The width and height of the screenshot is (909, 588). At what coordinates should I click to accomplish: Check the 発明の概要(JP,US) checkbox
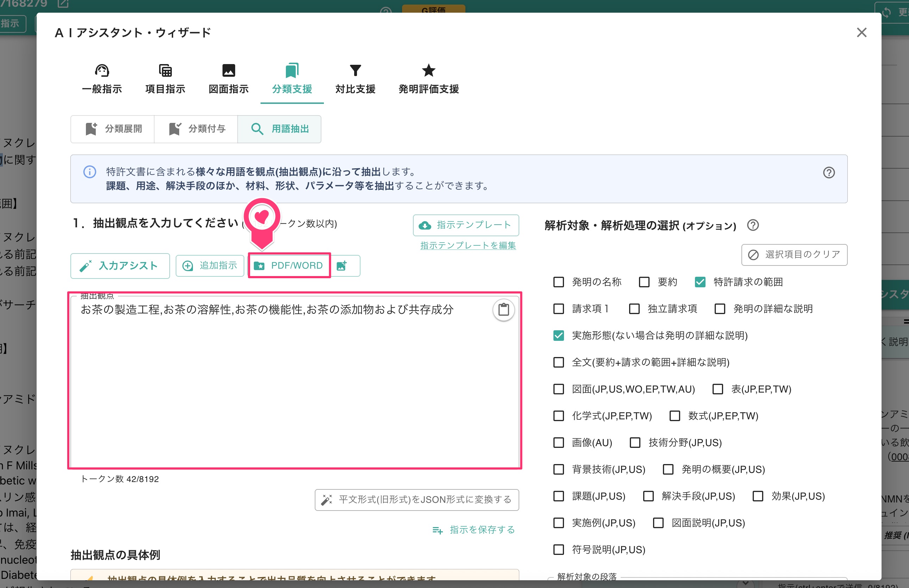tap(668, 469)
